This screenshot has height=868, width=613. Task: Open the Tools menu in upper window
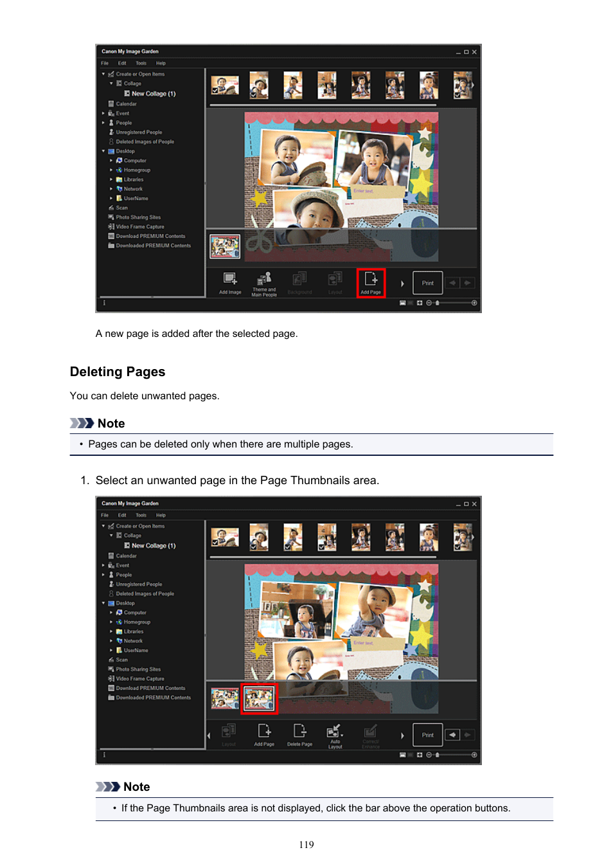[x=141, y=64]
